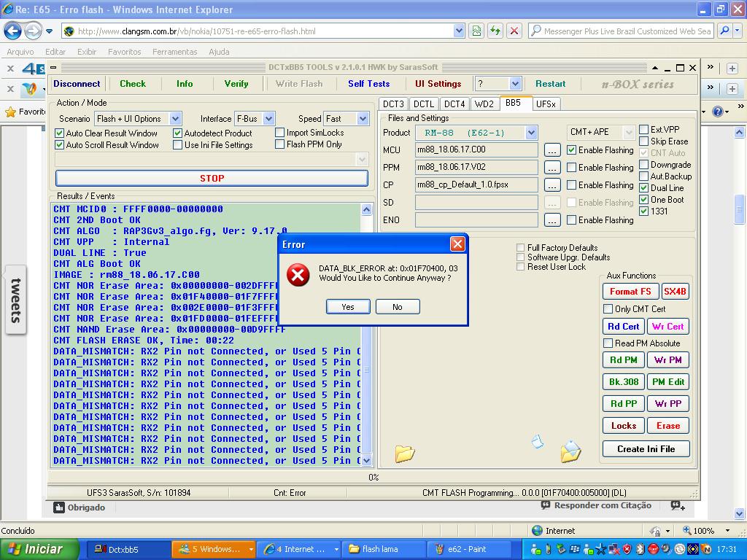The height and width of the screenshot is (560, 747).
Task: Open the Scenario dropdown
Action: point(175,119)
